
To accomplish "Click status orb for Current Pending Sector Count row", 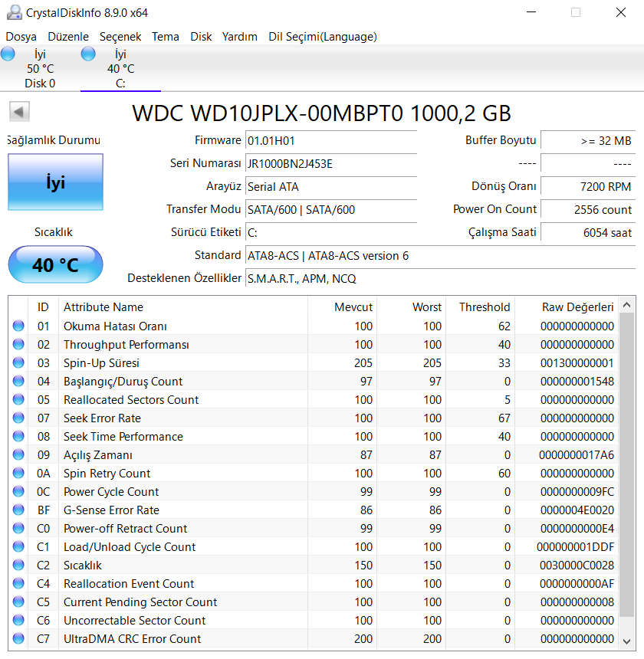I will coord(18,602).
